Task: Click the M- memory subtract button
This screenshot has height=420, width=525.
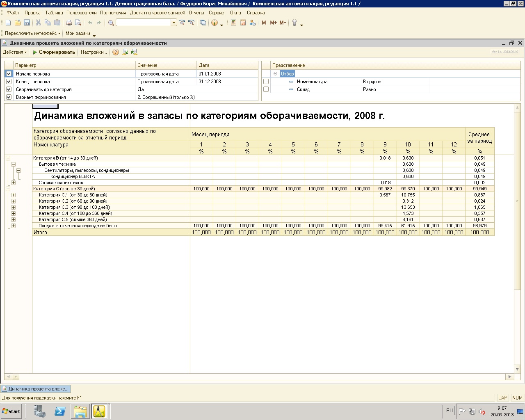Action: [283, 23]
